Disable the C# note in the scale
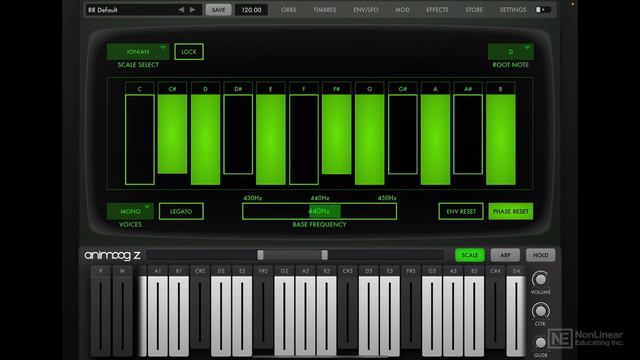640x360 pixels. click(x=172, y=134)
